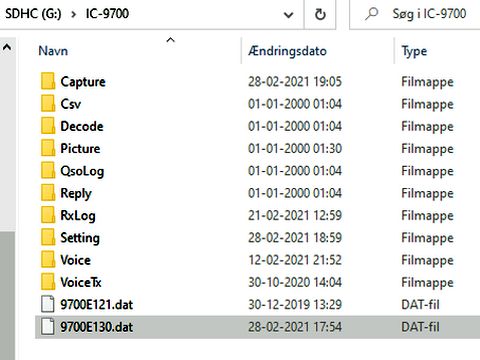Select the VoiceTx folder name

(81, 282)
